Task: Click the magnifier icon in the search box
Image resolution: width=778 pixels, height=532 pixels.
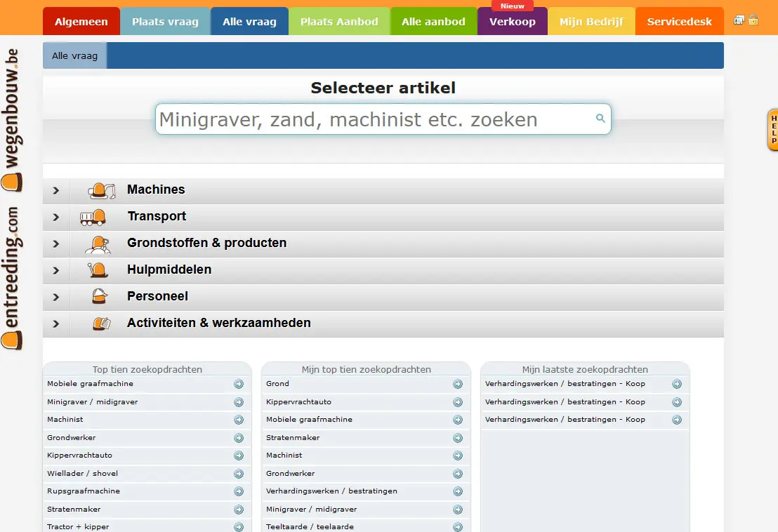Action: click(600, 119)
